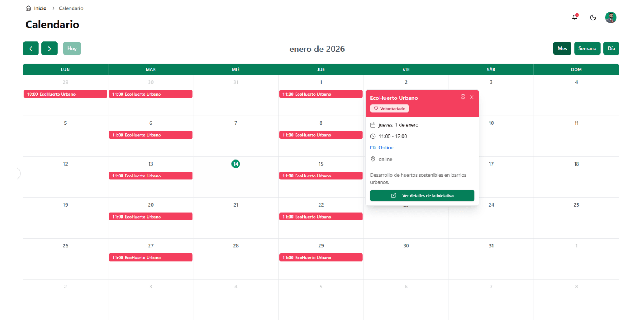Advance to next month with right arrow

(x=49, y=48)
